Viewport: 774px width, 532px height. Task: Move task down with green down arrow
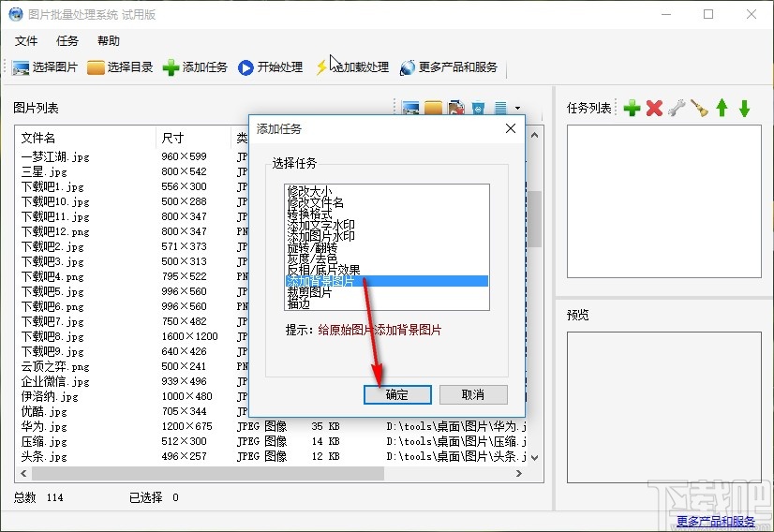coord(744,108)
